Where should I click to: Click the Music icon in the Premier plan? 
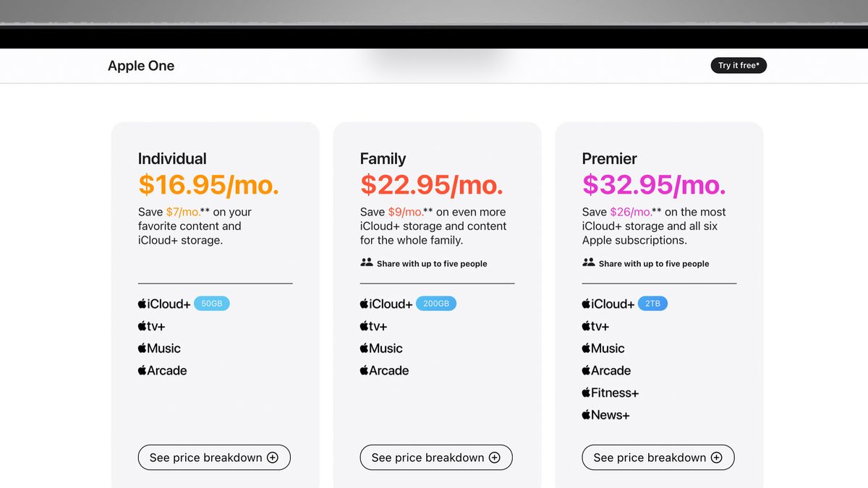pos(586,348)
